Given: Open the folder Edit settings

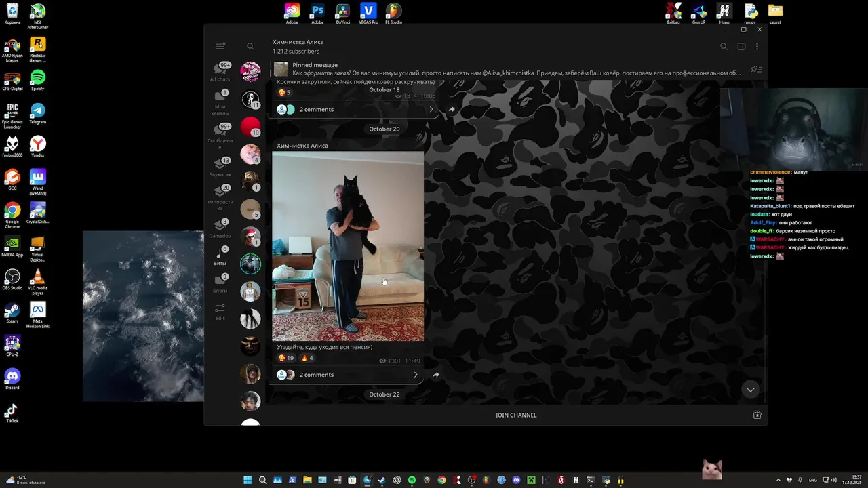Looking at the screenshot, I should coord(220,312).
